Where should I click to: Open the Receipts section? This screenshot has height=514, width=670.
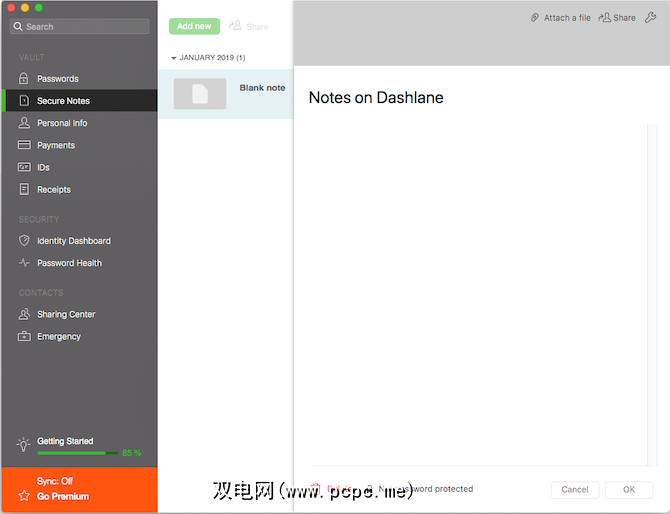pyautogui.click(x=79, y=190)
